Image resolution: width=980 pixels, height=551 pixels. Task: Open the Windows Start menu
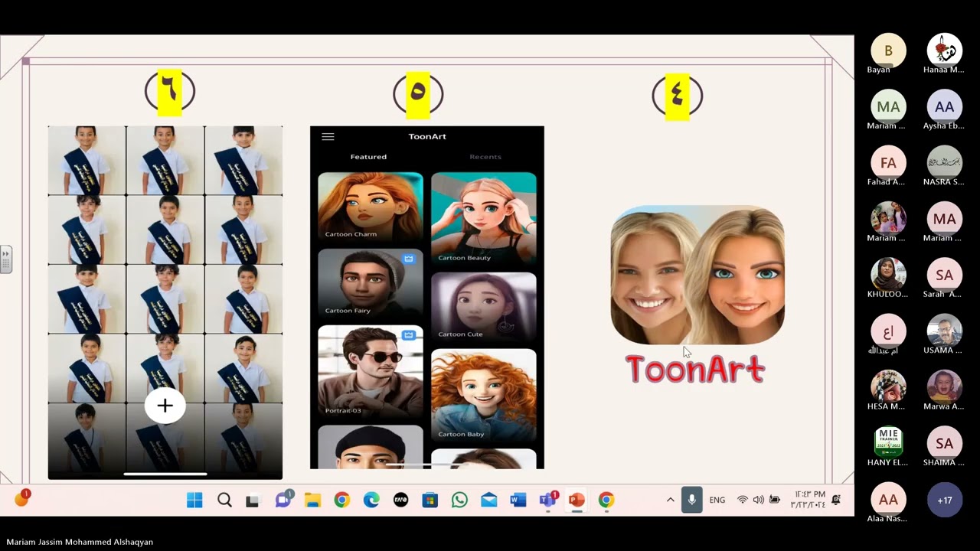(x=194, y=500)
